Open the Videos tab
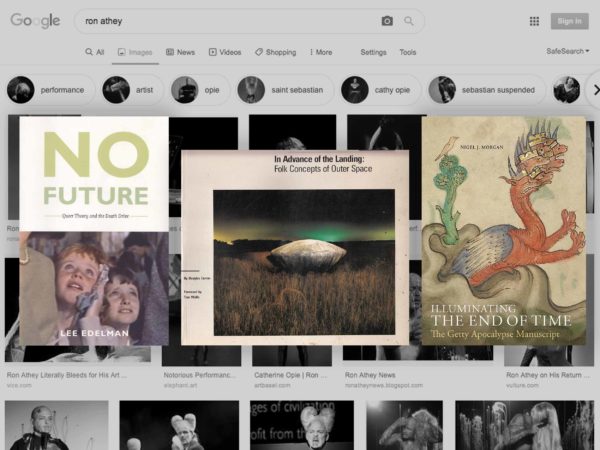Screen dimensions: 600x450 225,52
